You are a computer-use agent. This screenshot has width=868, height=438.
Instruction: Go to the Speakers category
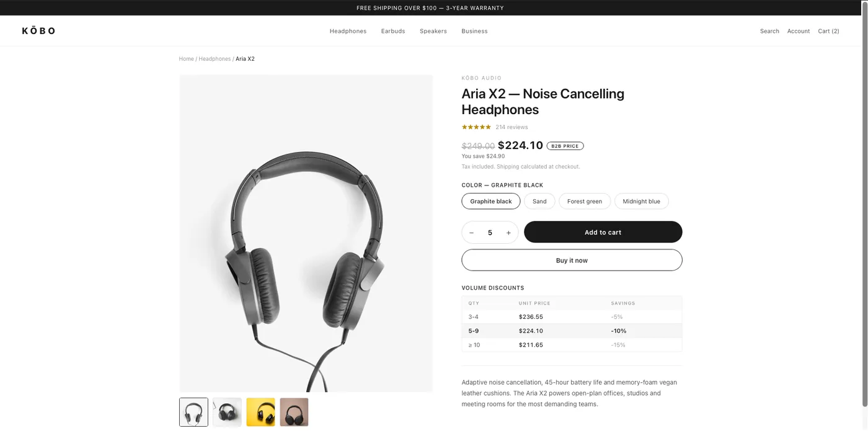tap(433, 31)
